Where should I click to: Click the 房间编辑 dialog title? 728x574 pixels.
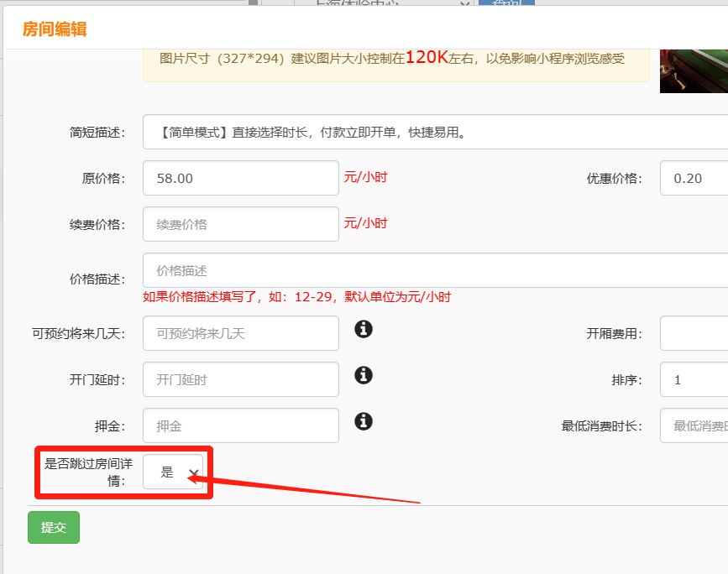[x=55, y=29]
